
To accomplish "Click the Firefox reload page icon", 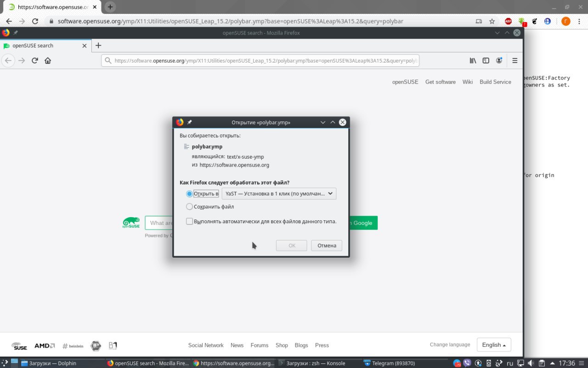I will coord(35,60).
